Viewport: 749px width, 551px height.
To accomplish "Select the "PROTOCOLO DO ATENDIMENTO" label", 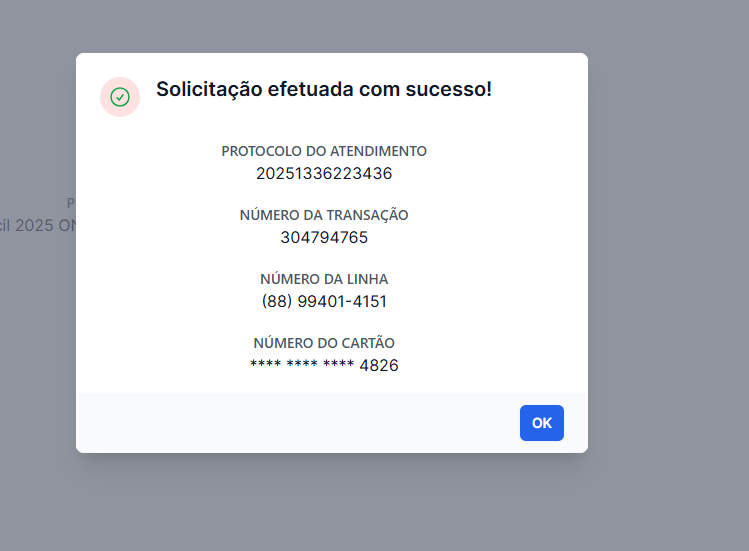I will coord(324,151).
